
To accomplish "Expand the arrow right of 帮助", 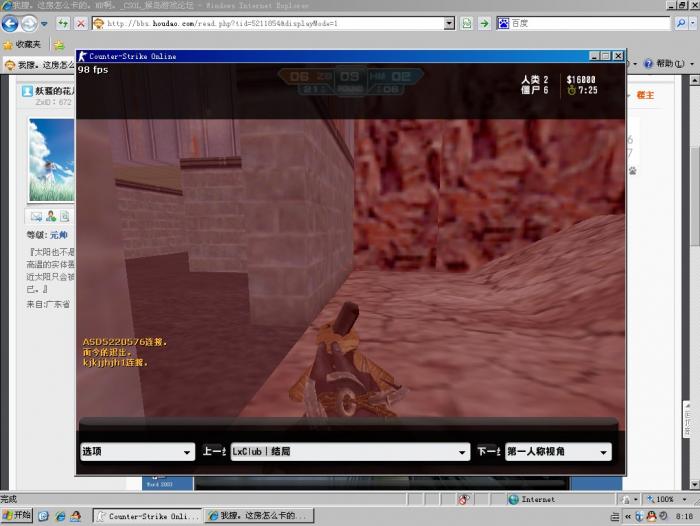I will tap(692, 64).
